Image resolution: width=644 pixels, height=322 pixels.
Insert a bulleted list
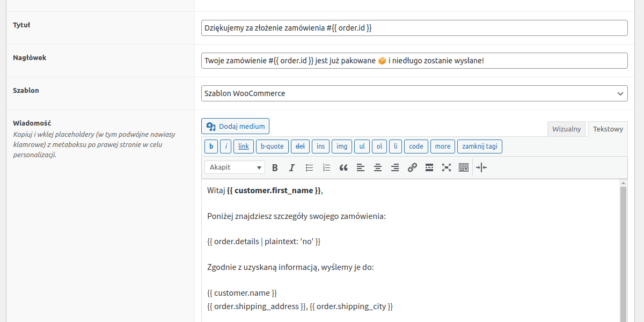(x=309, y=167)
